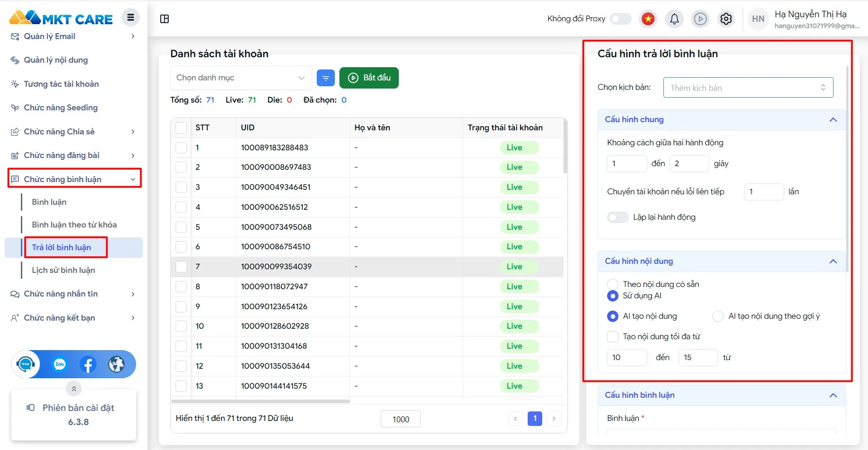
Task: Toggle the Không đổi Proxy switch
Action: pos(620,19)
